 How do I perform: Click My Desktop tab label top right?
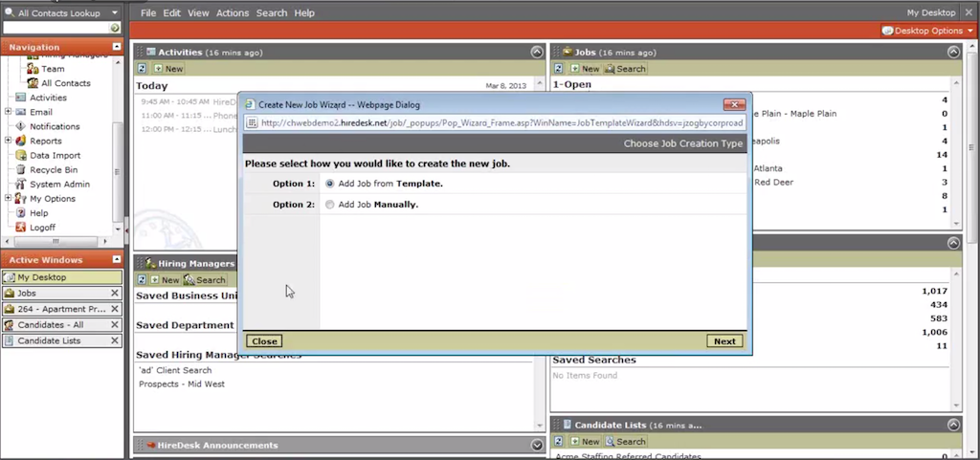tap(931, 12)
